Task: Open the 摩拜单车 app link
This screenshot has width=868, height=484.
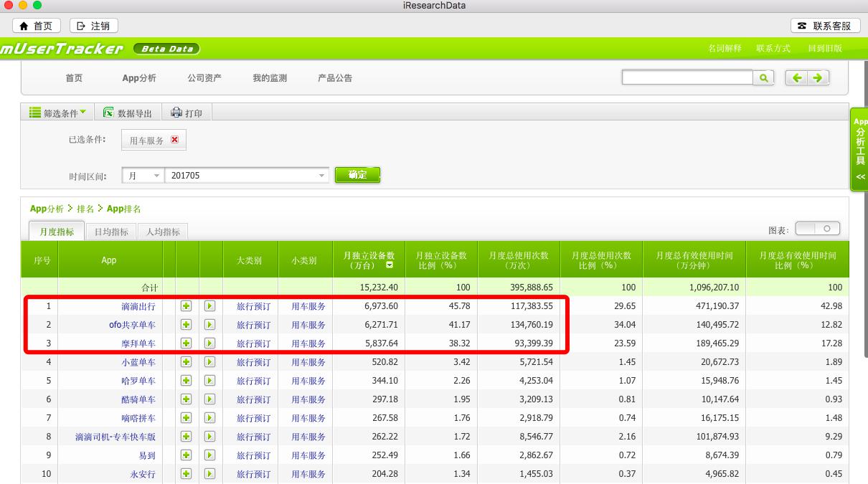Action: pos(138,343)
